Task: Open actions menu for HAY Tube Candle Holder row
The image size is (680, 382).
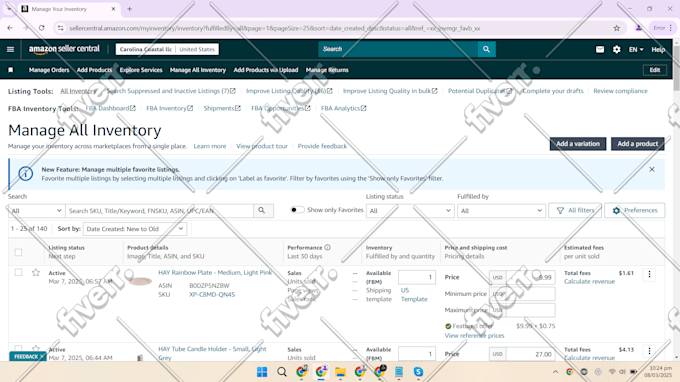Action: (x=649, y=350)
